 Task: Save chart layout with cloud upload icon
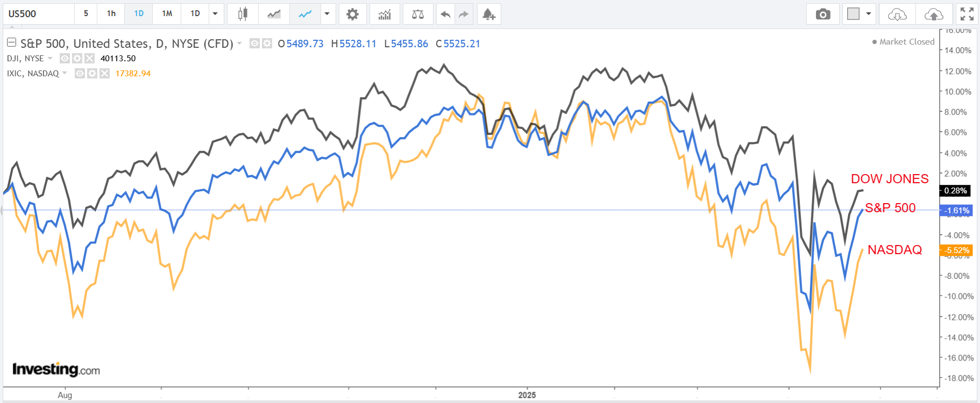(934, 14)
